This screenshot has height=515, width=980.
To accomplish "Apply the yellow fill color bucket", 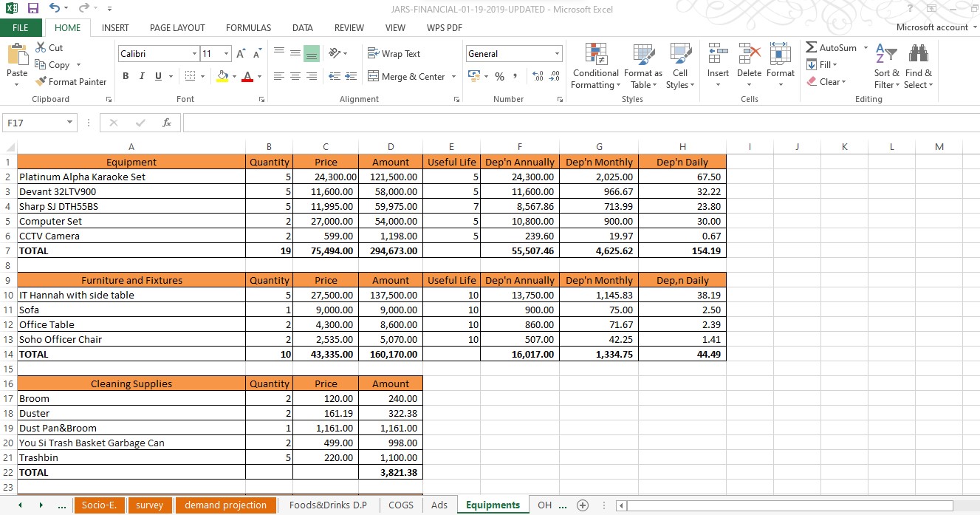I will coord(222,76).
